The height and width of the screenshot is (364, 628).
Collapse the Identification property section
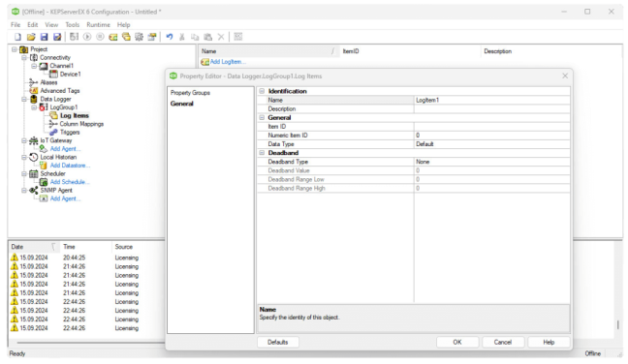click(262, 91)
